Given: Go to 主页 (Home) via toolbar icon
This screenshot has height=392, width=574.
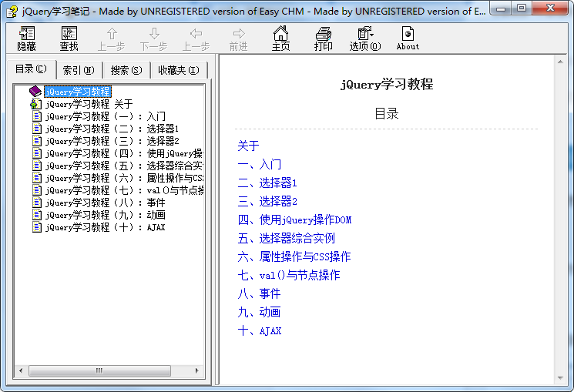Looking at the screenshot, I should [281, 39].
